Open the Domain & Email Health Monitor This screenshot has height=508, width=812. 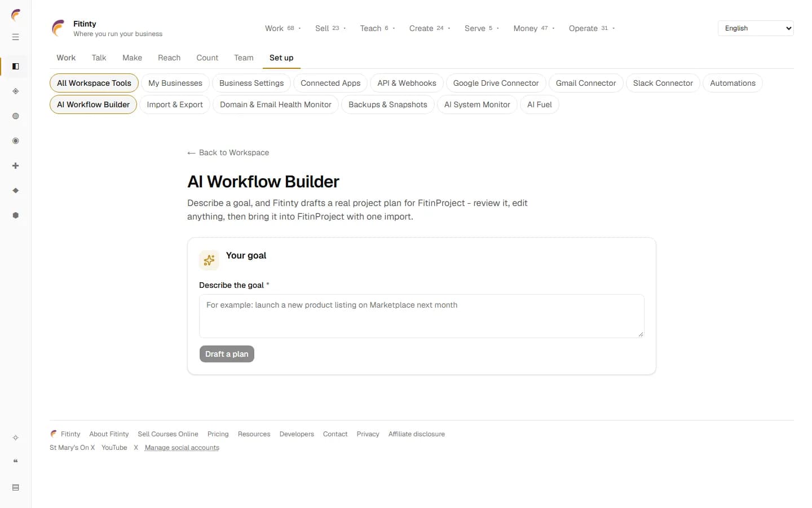click(276, 104)
